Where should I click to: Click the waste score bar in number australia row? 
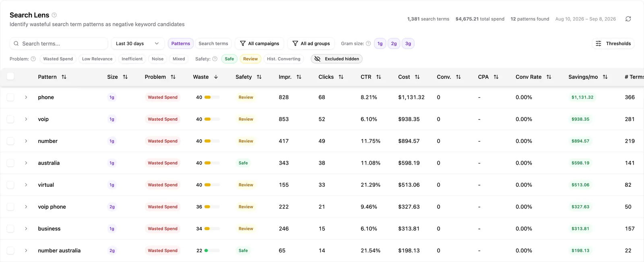click(212, 250)
